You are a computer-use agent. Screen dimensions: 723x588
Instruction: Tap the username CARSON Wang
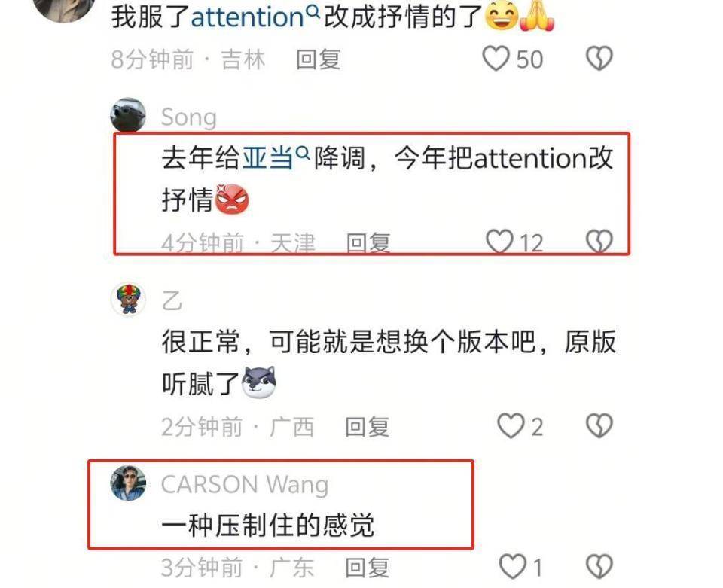245,485
